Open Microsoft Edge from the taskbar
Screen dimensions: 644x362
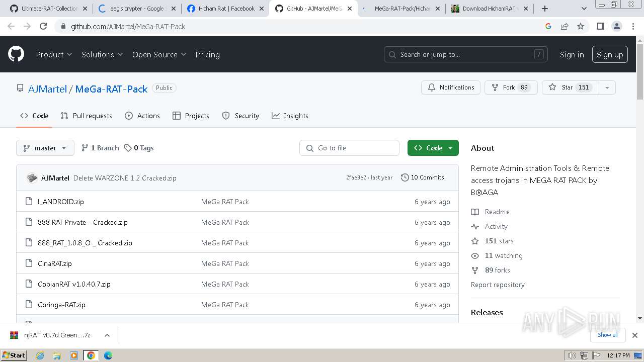(x=108, y=355)
